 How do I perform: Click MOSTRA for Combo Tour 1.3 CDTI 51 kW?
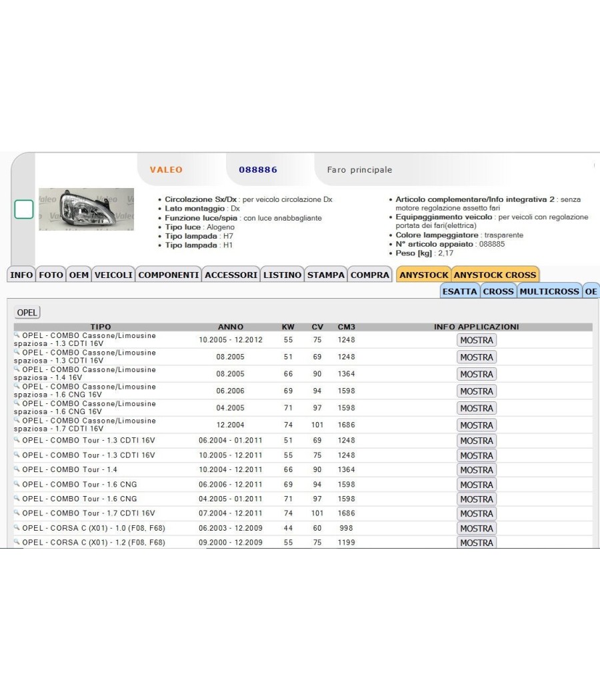pos(477,441)
